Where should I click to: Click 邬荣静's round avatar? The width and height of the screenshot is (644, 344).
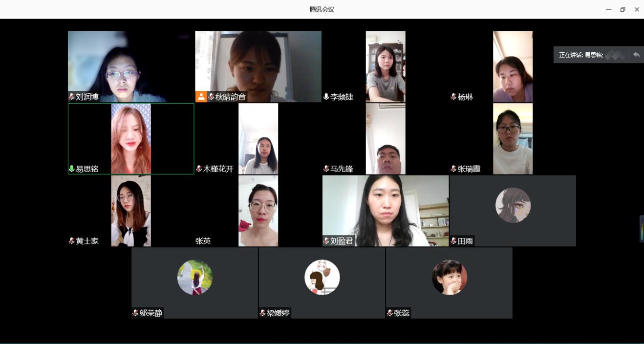pyautogui.click(x=195, y=277)
